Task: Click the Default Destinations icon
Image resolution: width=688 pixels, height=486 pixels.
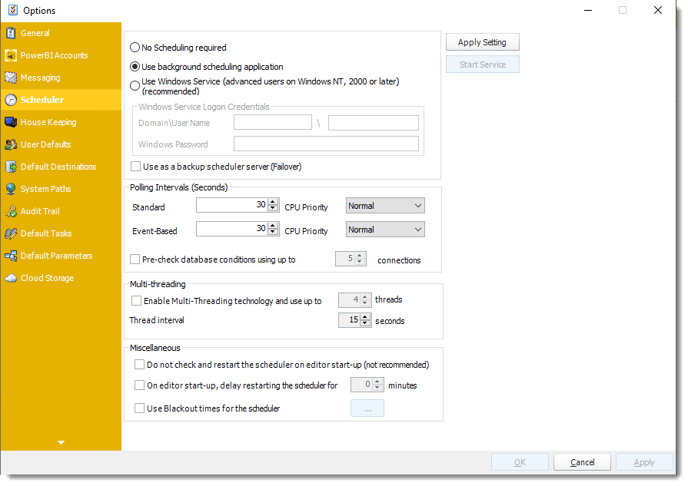Action: click(11, 167)
